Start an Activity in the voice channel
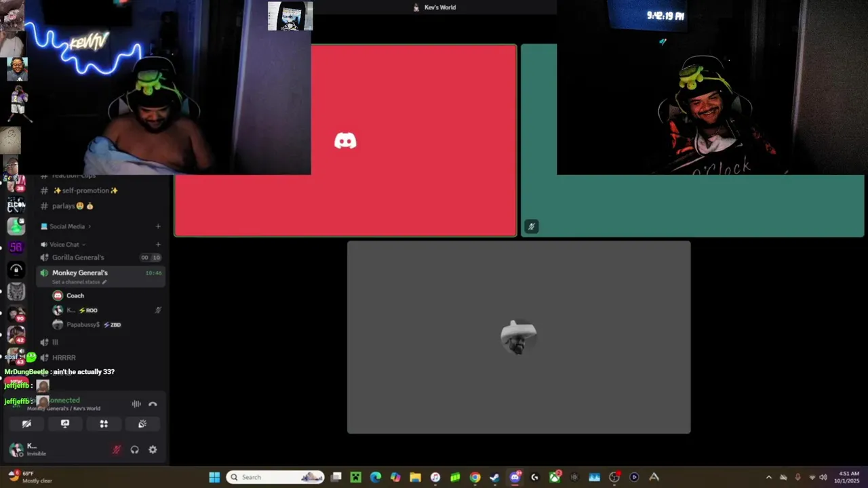The height and width of the screenshot is (488, 868). point(104,424)
